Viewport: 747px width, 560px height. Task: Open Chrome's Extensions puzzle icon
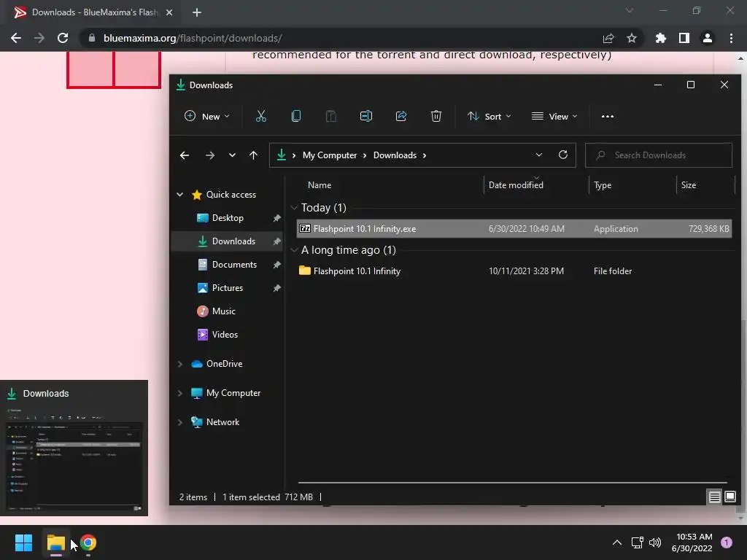point(660,38)
